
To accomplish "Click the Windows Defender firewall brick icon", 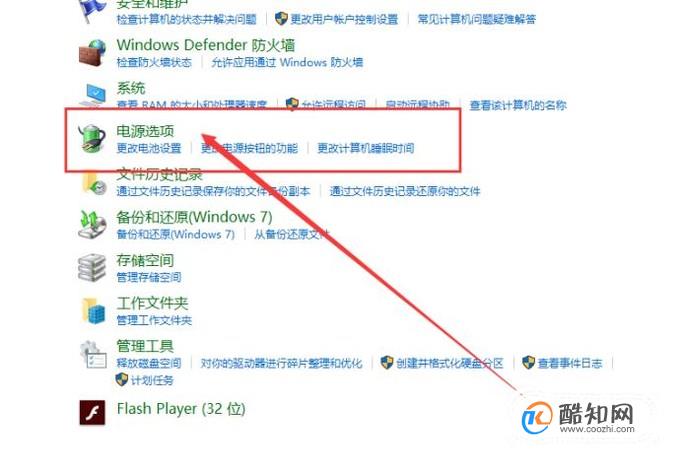I will pos(92,53).
